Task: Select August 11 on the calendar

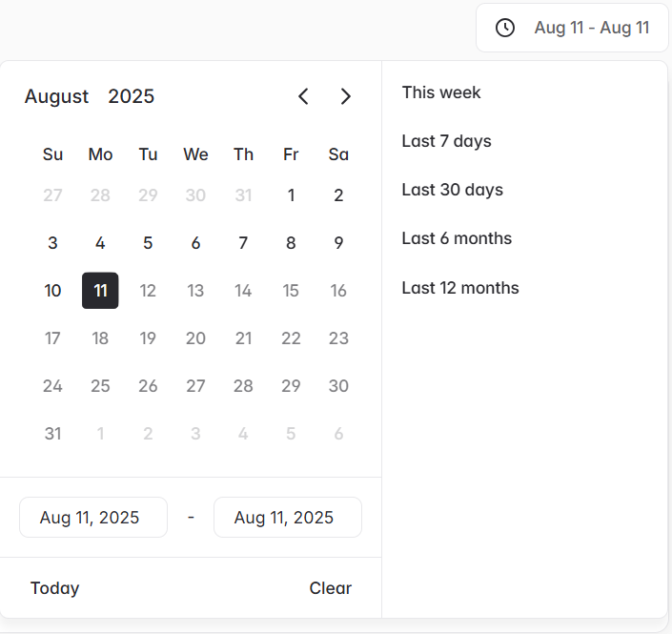Action: click(x=100, y=291)
